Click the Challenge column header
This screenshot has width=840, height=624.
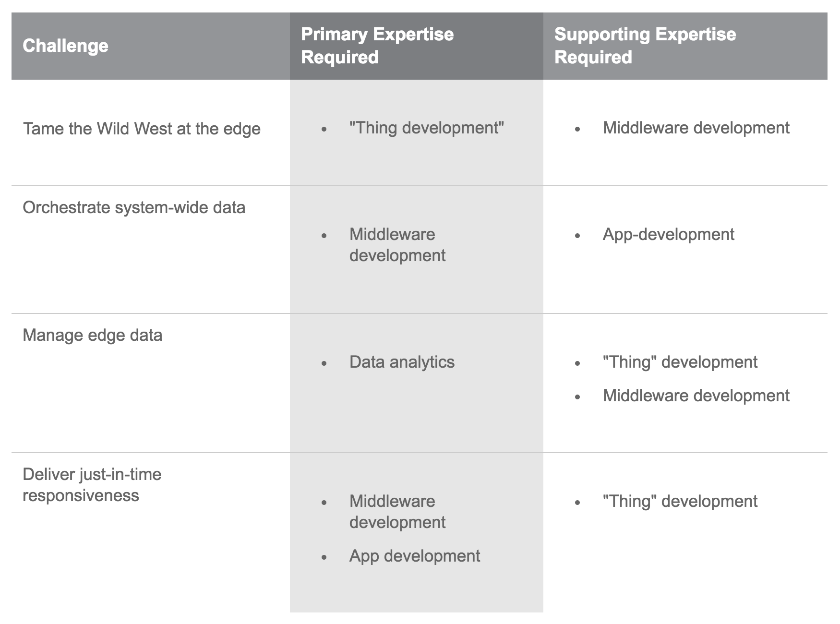coord(65,46)
